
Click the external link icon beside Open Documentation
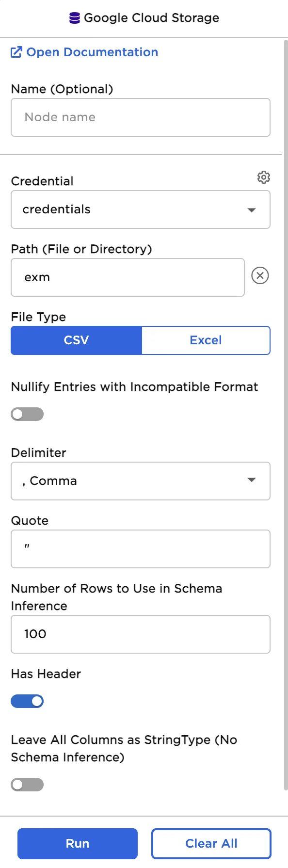click(16, 52)
